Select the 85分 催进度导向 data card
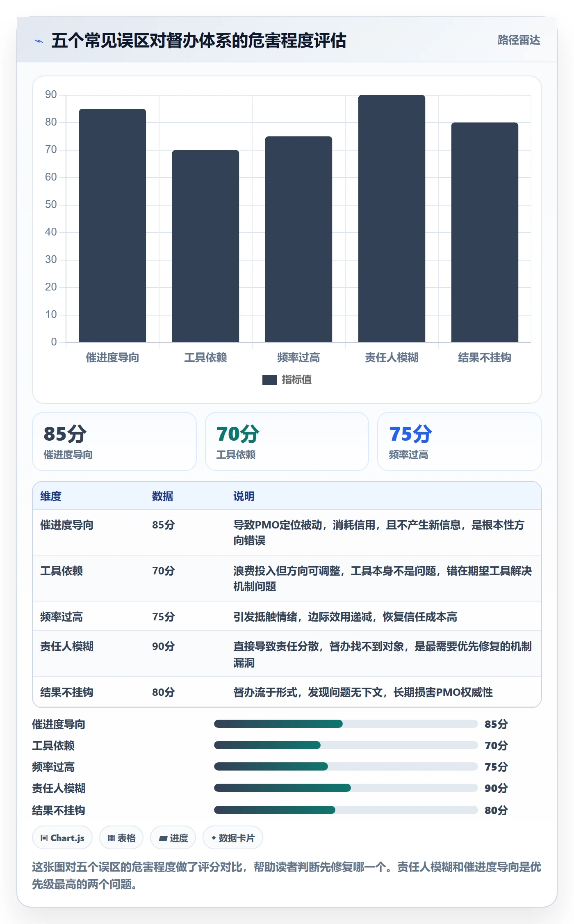This screenshot has height=924, width=574. pyautogui.click(x=114, y=441)
